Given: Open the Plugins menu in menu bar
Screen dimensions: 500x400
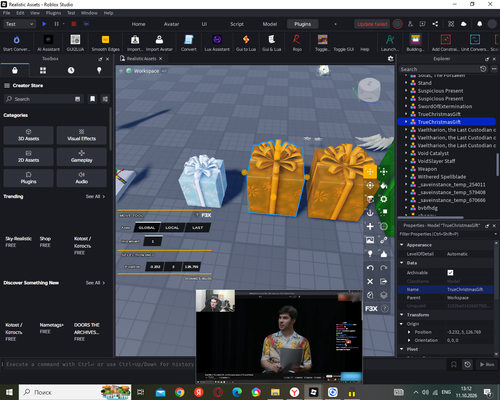Looking at the screenshot, I should click(x=53, y=13).
